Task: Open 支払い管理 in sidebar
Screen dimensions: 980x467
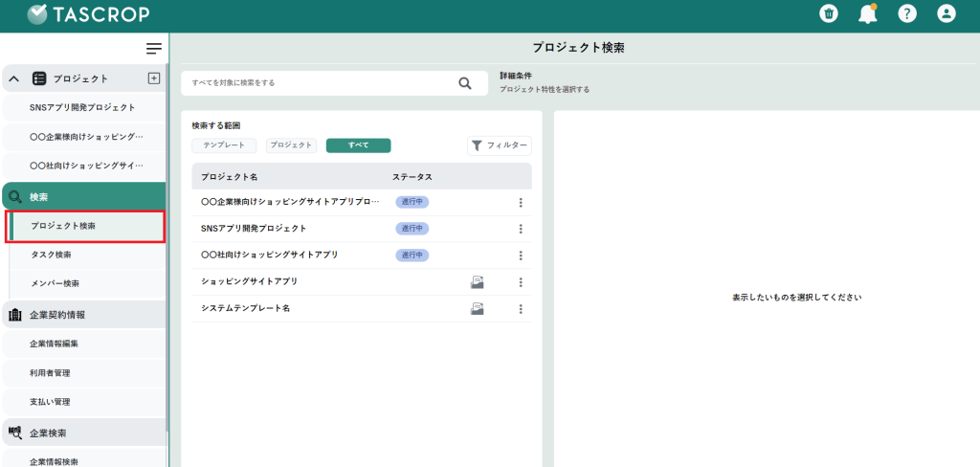Action: click(x=84, y=402)
